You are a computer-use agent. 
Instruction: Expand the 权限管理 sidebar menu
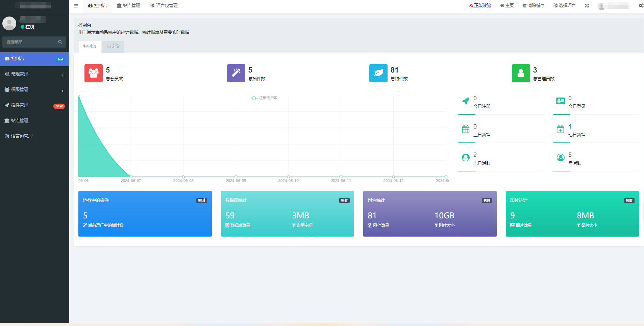[34, 90]
